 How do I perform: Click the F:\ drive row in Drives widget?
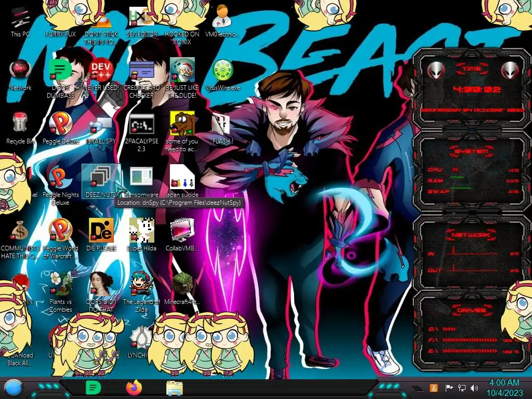pos(473,340)
